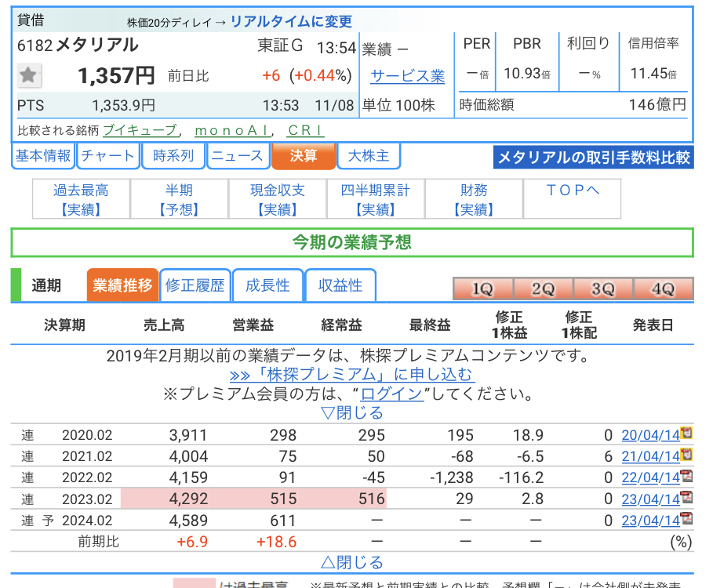Open the document icon beside 21/04/14

click(686, 455)
